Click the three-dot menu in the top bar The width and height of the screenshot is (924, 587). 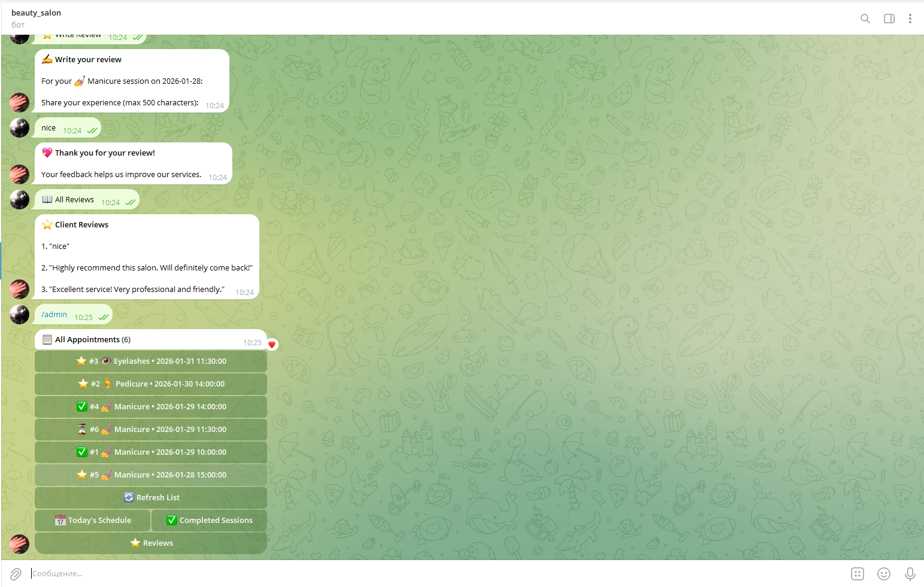pos(910,19)
